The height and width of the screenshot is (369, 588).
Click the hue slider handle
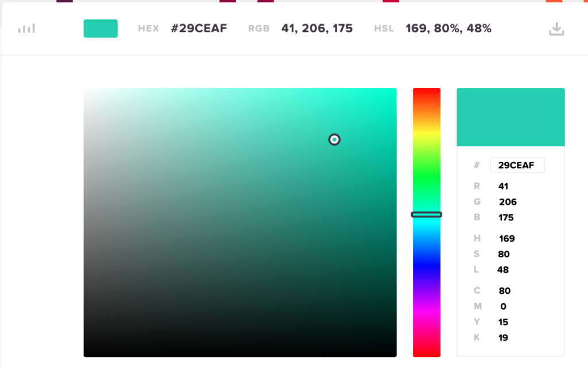click(426, 215)
